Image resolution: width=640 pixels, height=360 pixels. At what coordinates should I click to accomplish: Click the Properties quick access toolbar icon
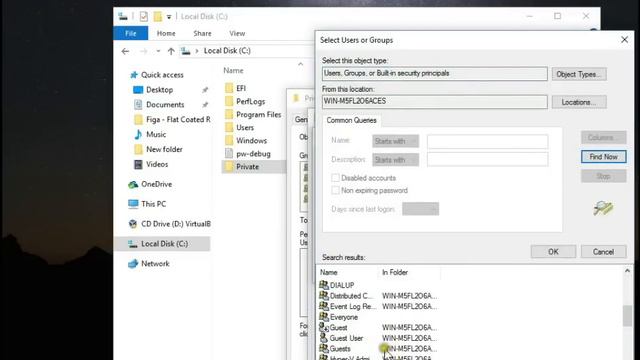144,16
